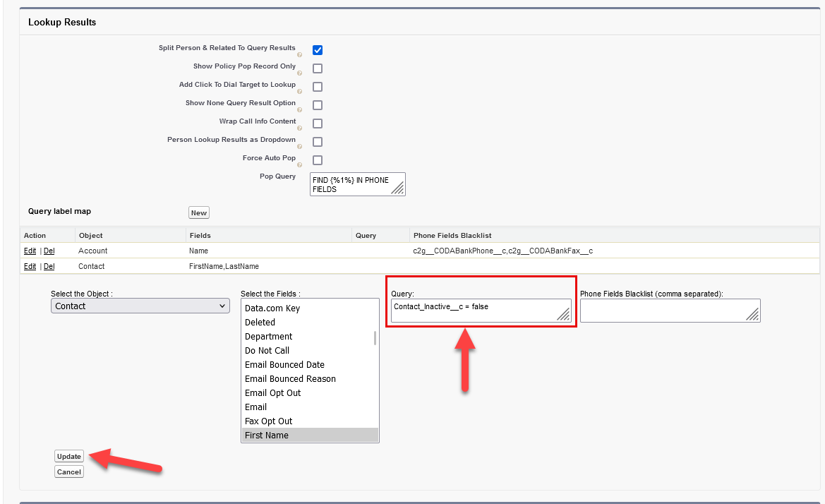Click the Object column header

coord(91,236)
